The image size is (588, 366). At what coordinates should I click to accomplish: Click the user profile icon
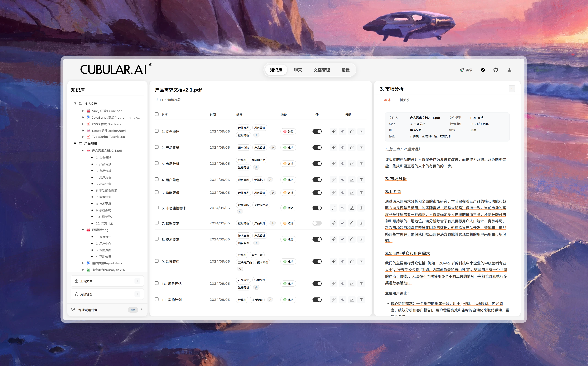point(509,70)
